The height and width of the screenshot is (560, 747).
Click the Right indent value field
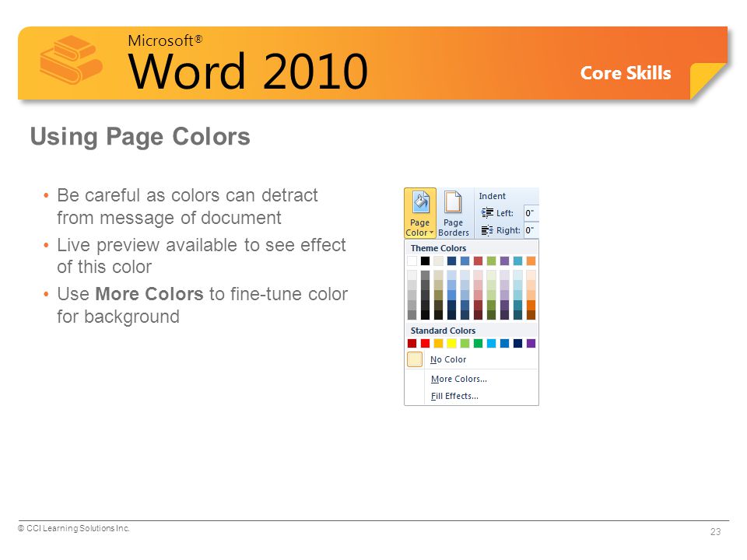pyautogui.click(x=531, y=230)
